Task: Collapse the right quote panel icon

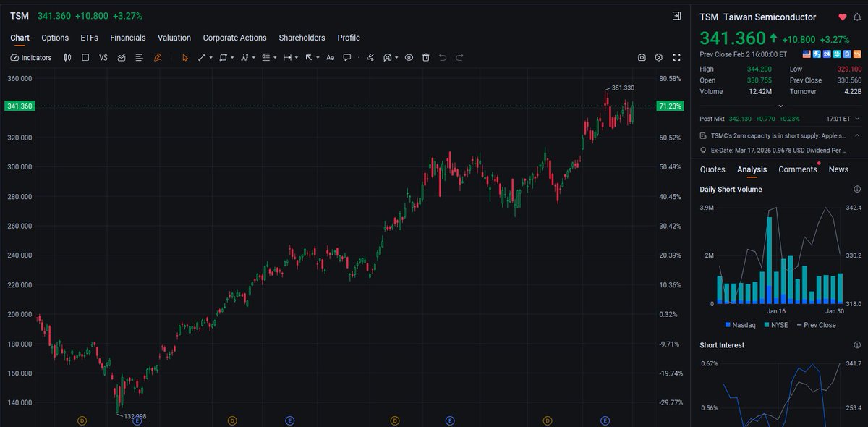Action: tap(676, 16)
